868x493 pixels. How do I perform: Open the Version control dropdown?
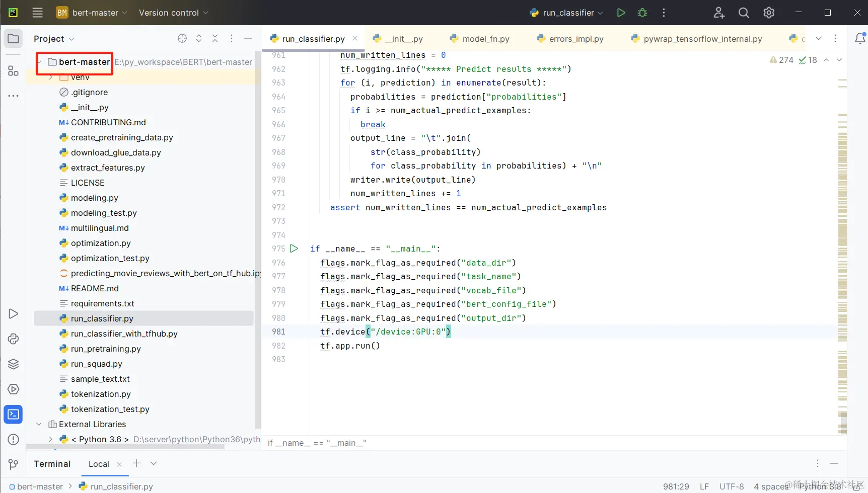click(174, 13)
